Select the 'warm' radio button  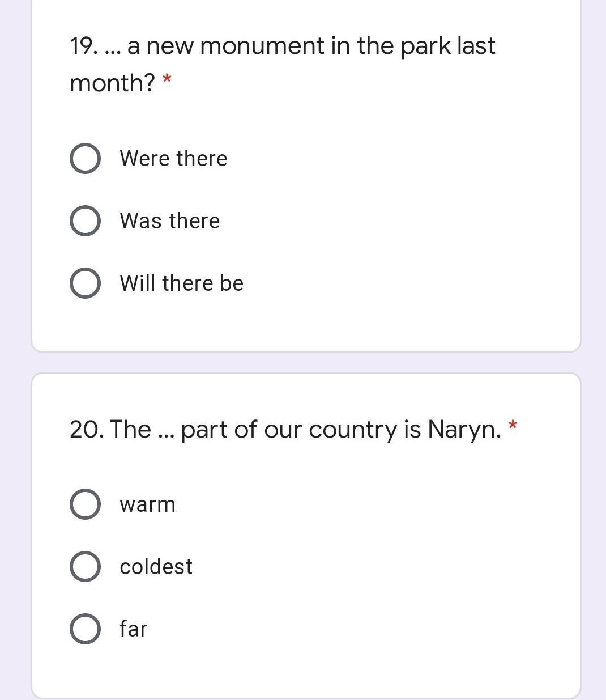[86, 504]
